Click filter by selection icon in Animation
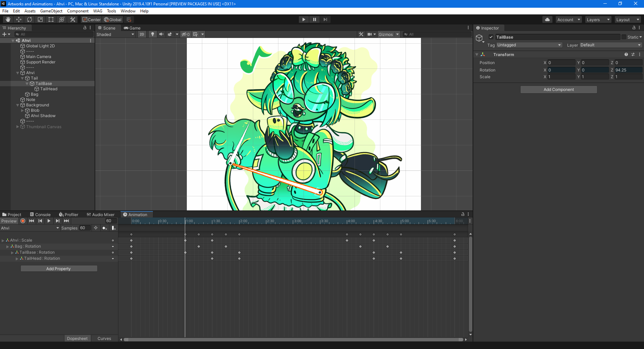This screenshot has height=349, width=644. tap(96, 228)
